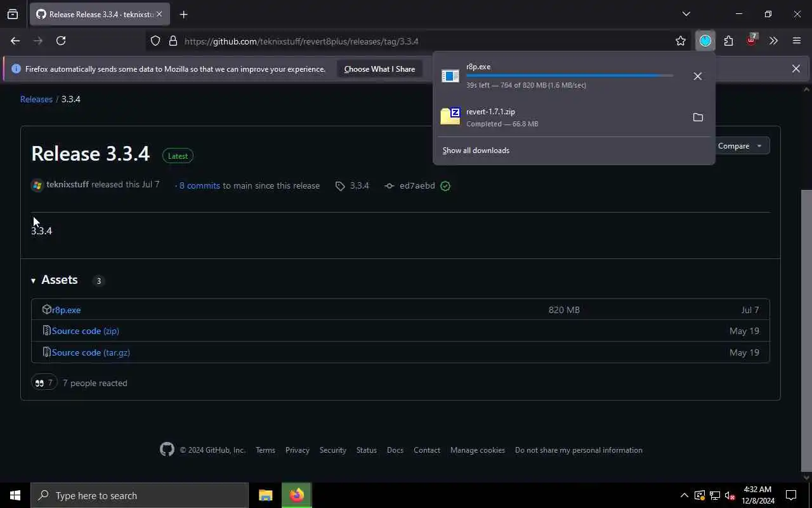Viewport: 812px width, 508px height.
Task: Click the revert-1.7.1.zip file icon
Action: [x=450, y=116]
